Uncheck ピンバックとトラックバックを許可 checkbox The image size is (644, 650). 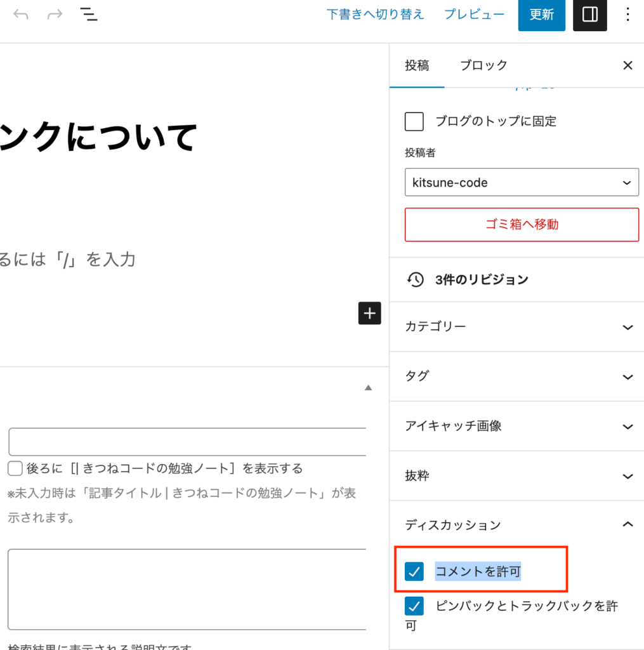(x=414, y=606)
